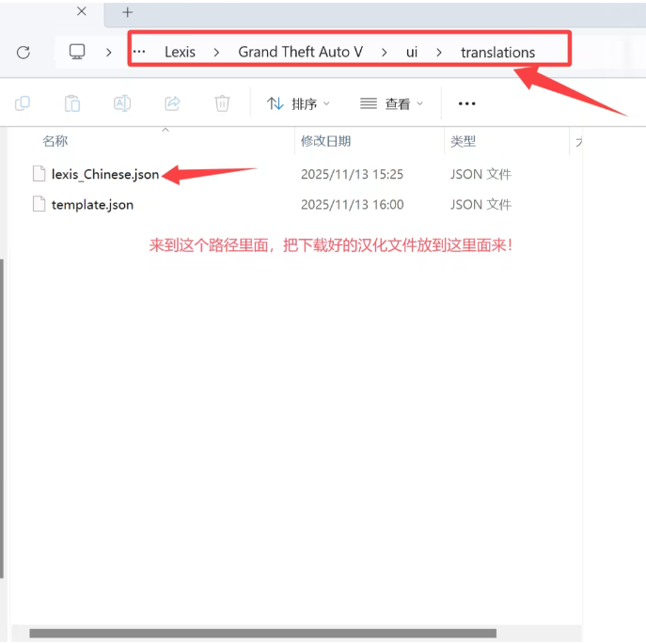Expand the chevron after the monitor icon
646x644 pixels.
point(109,53)
